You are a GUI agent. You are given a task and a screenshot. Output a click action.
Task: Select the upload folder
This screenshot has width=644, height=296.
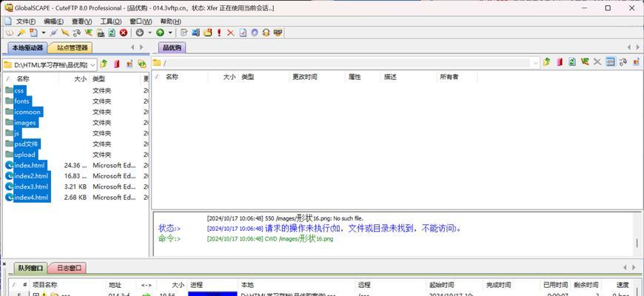tap(24, 155)
